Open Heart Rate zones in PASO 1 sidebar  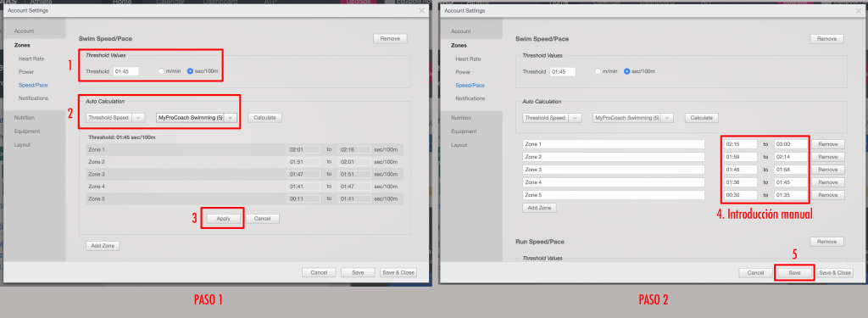(31, 59)
